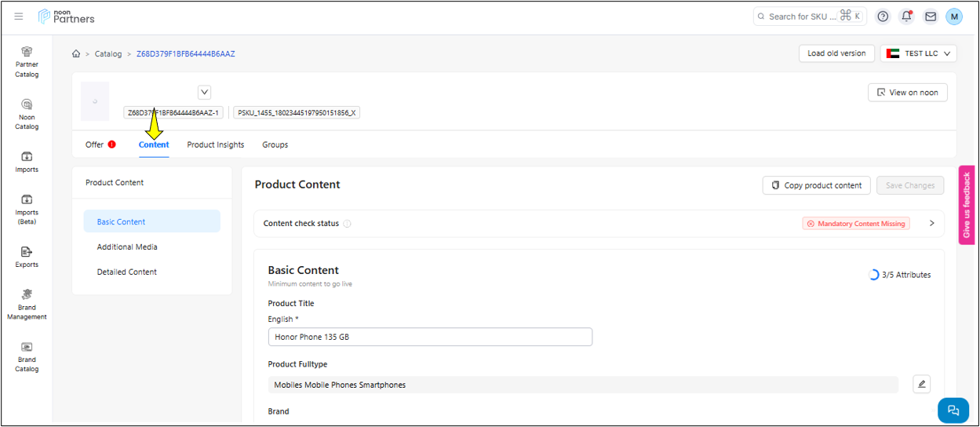Open the help question mark icon
Screen dimensions: 980x427
883,16
